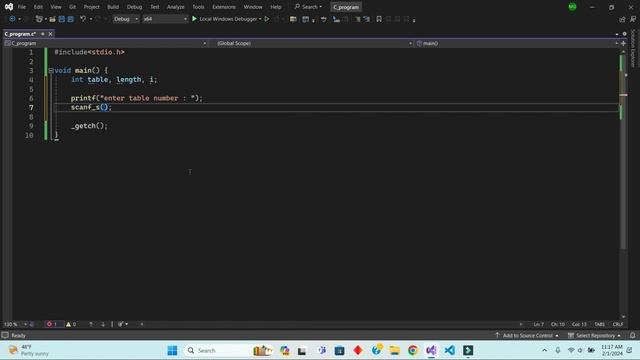640x360 pixels.
Task: Click the notifications bell icon
Action: 632,336
